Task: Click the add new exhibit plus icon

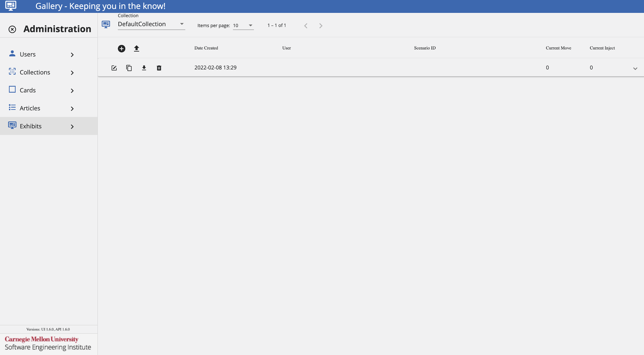Action: [x=121, y=49]
